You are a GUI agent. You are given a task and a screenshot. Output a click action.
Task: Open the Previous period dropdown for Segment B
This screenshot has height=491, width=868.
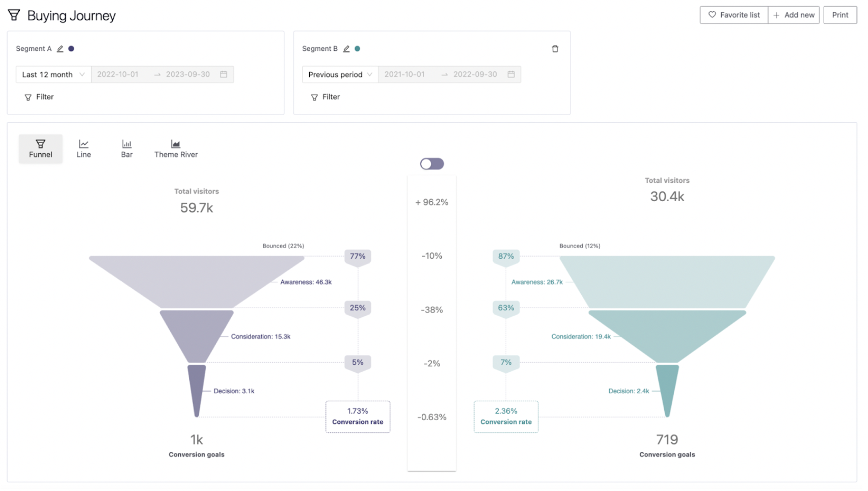click(339, 74)
